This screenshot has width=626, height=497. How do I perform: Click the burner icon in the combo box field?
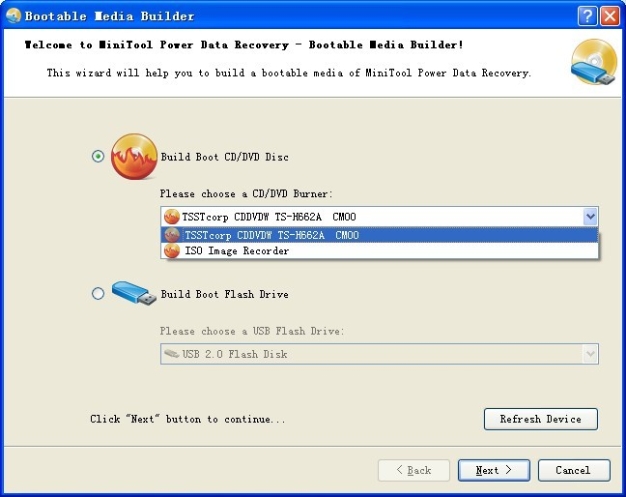click(172, 217)
